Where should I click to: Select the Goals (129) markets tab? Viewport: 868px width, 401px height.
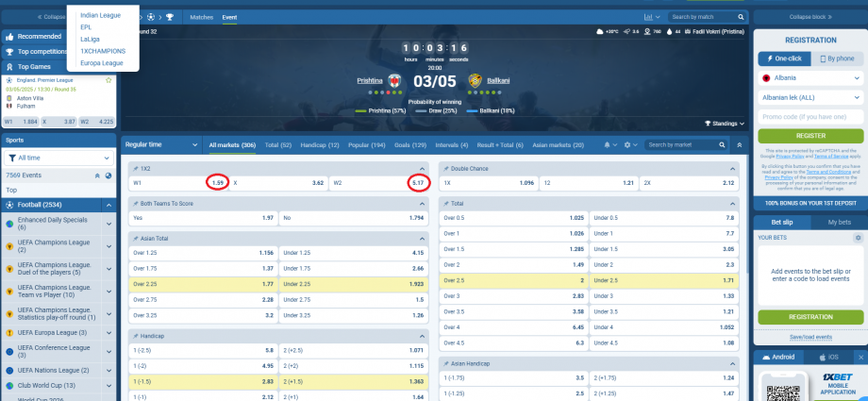point(410,145)
